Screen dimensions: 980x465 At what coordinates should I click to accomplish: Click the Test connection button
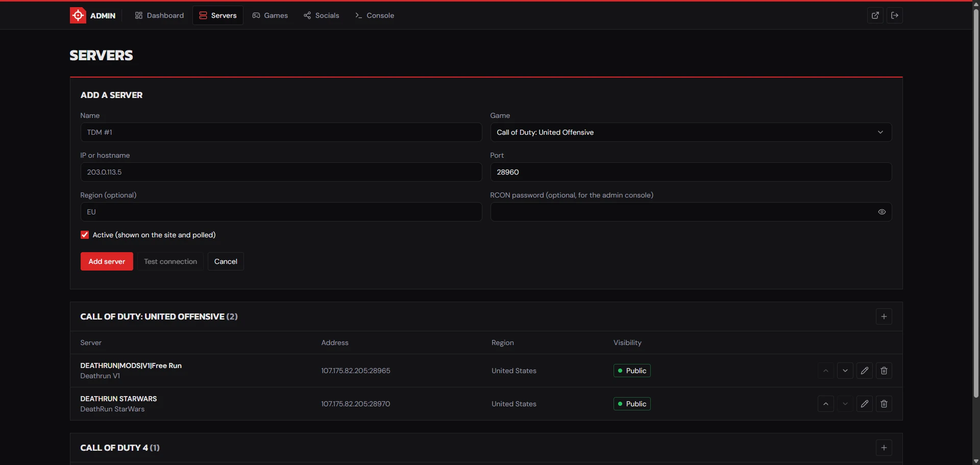click(x=170, y=261)
